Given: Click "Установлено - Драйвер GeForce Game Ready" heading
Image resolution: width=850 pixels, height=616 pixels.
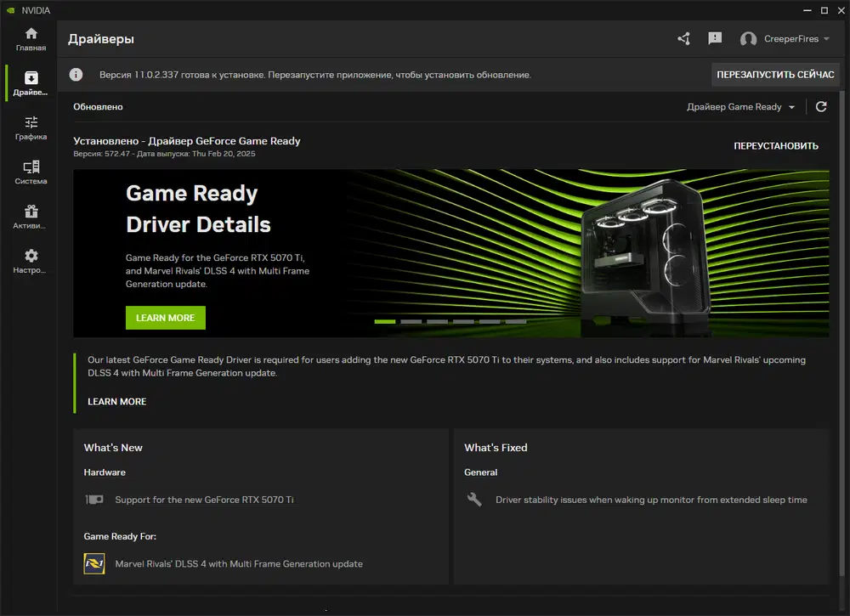Looking at the screenshot, I should [187, 141].
